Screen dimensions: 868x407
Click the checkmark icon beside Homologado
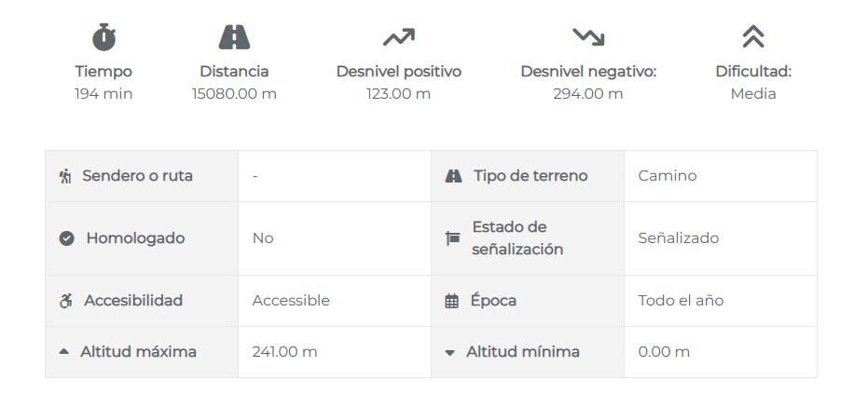(x=66, y=238)
